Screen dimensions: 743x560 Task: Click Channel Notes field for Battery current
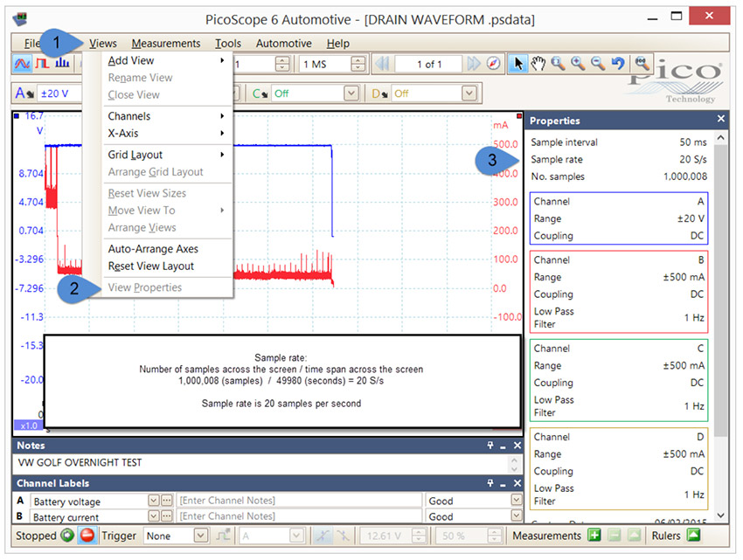(x=299, y=516)
